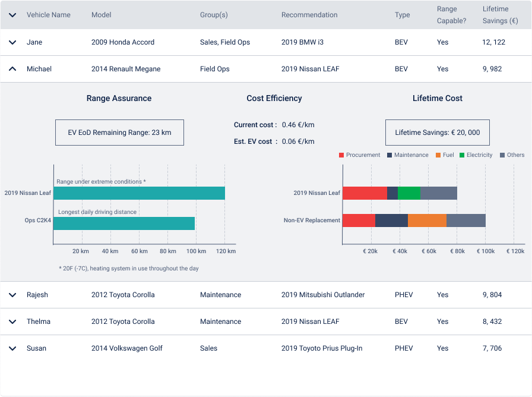The height and width of the screenshot is (397, 532).
Task: Expand Jane's vehicle row chevron
Action: (x=12, y=43)
